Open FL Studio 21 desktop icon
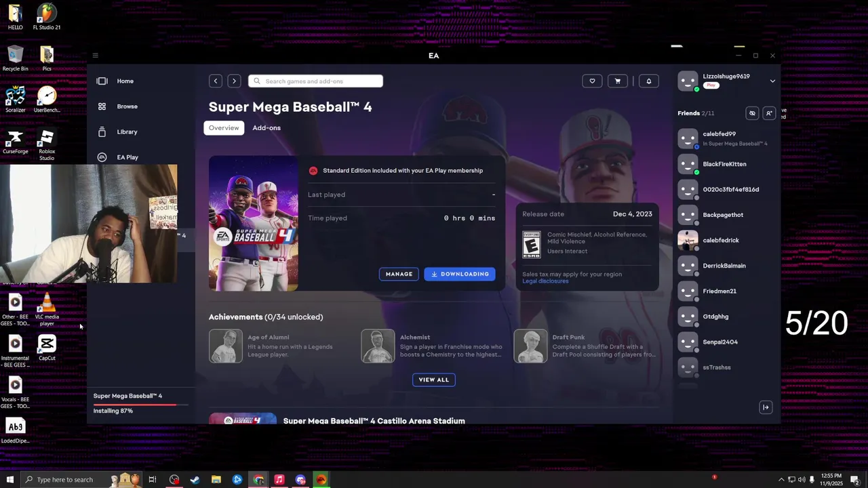This screenshot has height=488, width=868. click(x=47, y=17)
